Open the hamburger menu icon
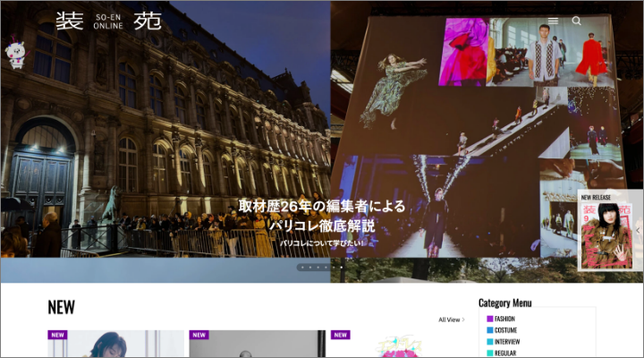Viewport: 644px width, 358px height. coord(553,21)
